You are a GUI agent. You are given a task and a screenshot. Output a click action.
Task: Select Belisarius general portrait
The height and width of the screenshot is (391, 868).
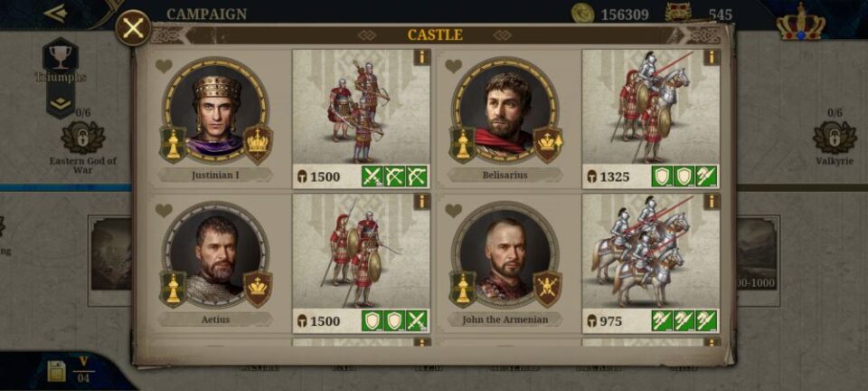click(x=505, y=110)
